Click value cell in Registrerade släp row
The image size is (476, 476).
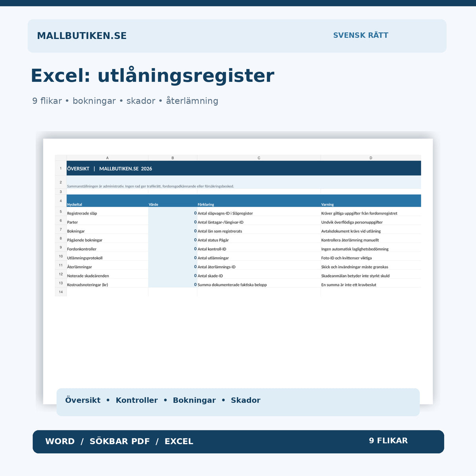point(173,212)
